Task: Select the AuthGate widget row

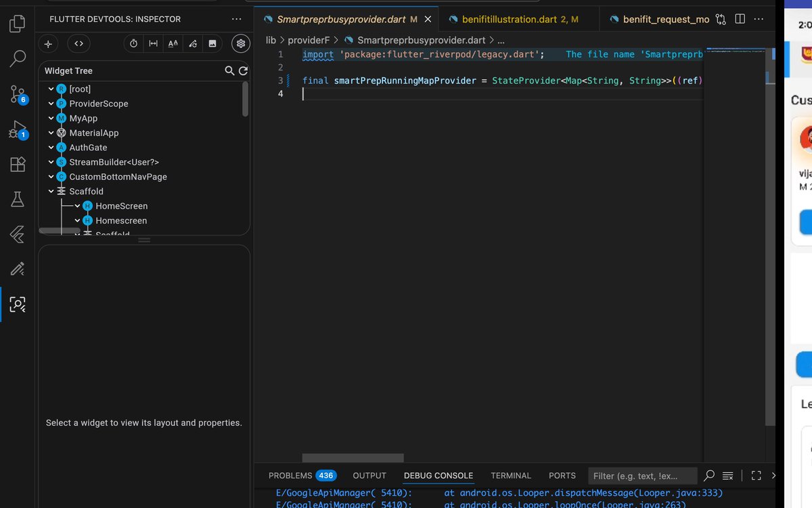Action: (88, 148)
